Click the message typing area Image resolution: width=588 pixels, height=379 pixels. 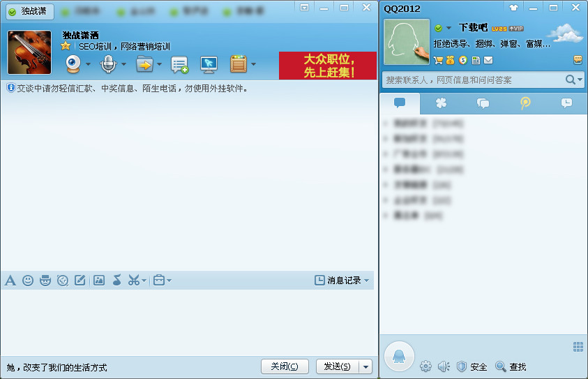coord(188,322)
